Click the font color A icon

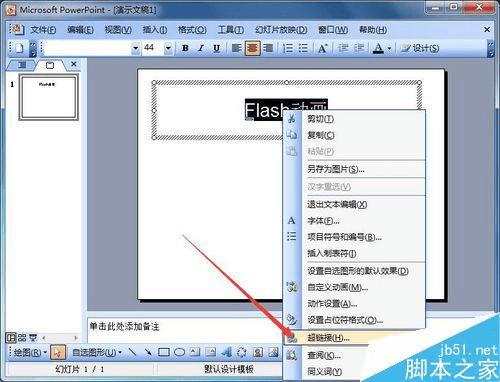click(x=378, y=48)
